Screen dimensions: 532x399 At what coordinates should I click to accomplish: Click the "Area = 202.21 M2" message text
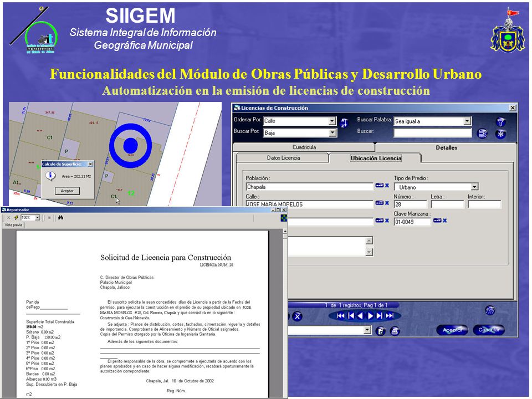click(76, 176)
